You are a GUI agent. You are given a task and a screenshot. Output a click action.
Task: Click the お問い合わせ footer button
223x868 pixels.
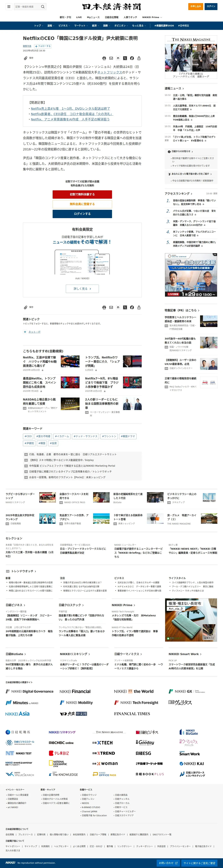point(168,863)
